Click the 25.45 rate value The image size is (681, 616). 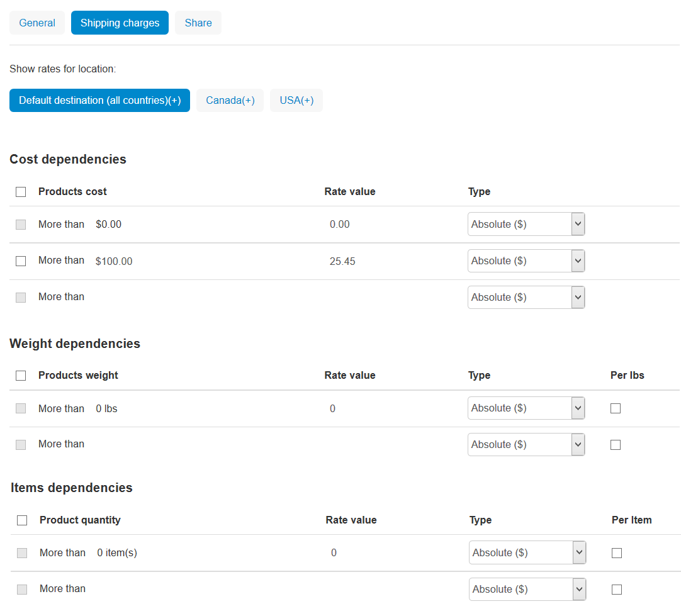(342, 261)
